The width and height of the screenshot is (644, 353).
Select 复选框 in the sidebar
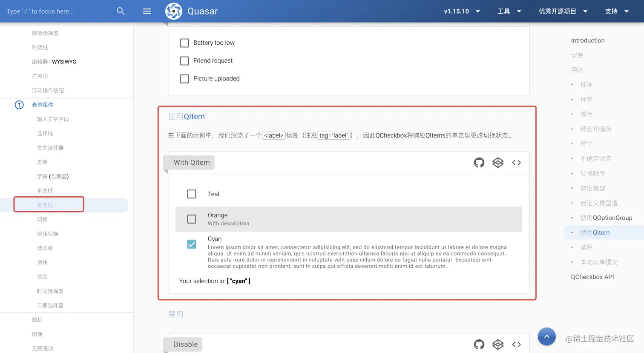click(45, 205)
